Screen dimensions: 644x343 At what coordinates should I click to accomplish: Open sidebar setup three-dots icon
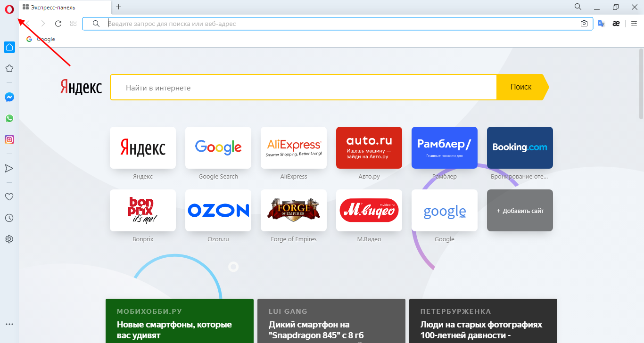coord(9,324)
